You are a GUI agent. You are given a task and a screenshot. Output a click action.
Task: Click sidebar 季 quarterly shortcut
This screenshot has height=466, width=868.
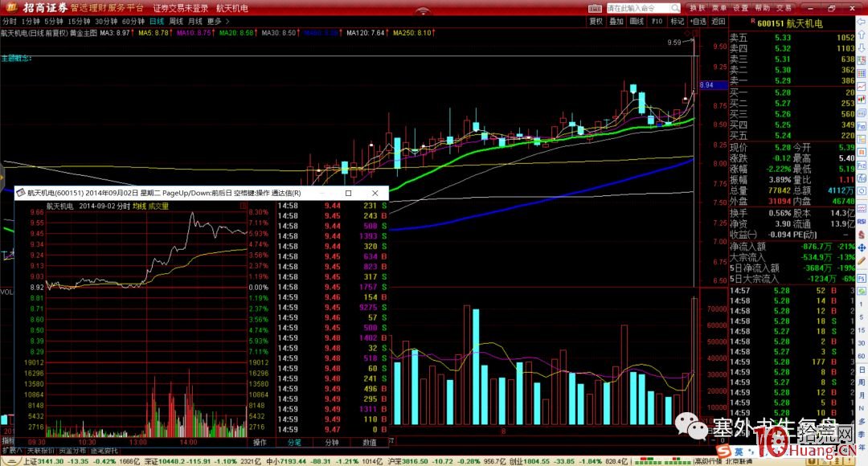click(x=862, y=434)
